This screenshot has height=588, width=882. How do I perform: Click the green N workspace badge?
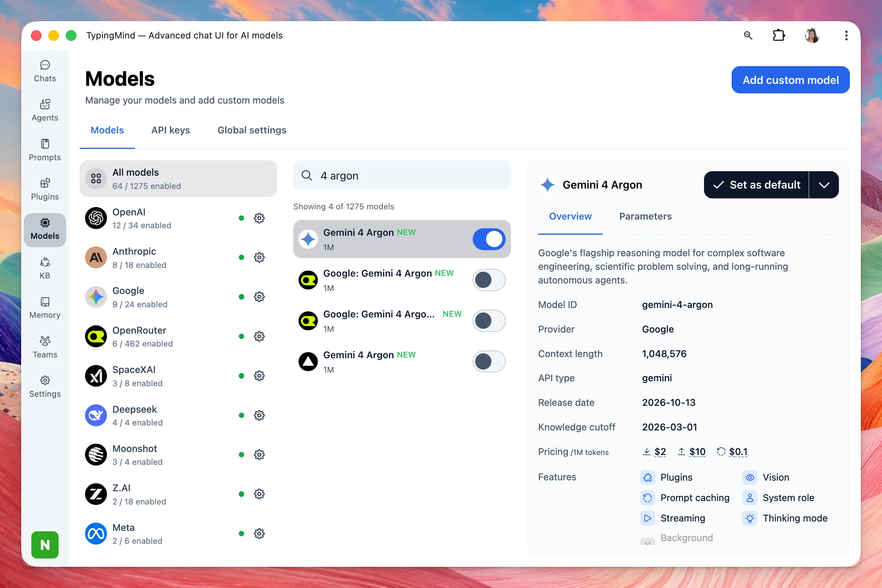(45, 545)
